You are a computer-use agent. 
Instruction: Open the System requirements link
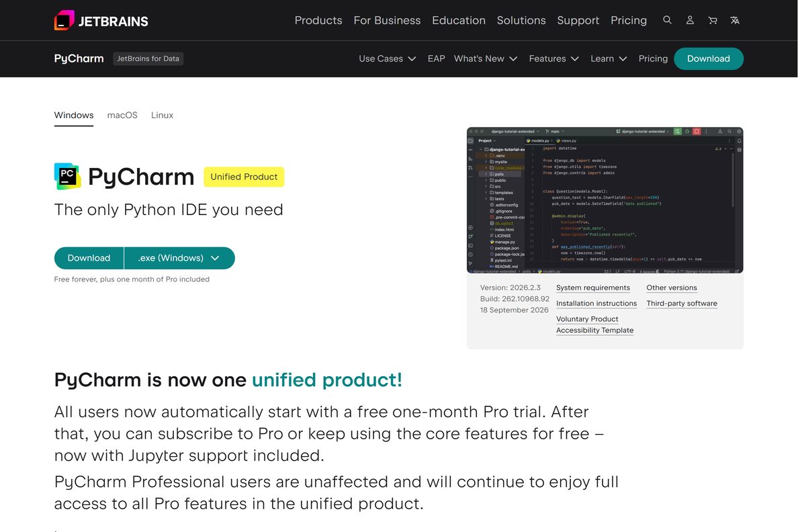(593, 287)
